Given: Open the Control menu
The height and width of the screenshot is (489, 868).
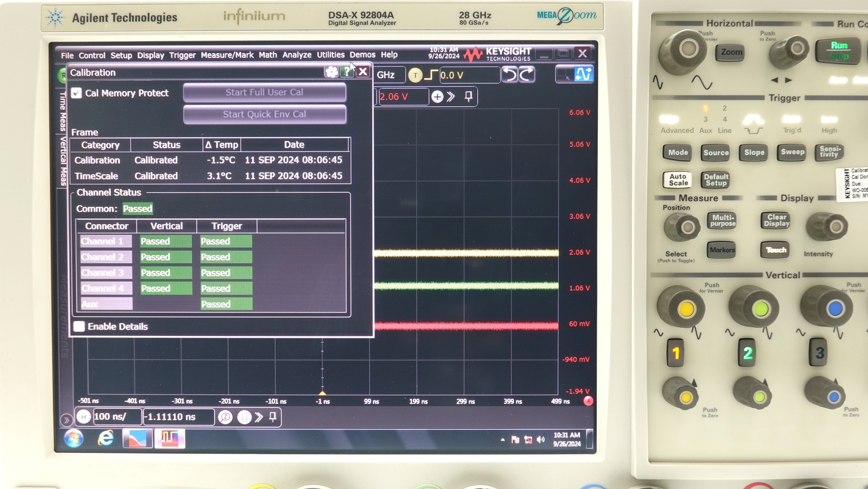Looking at the screenshot, I should 92,55.
